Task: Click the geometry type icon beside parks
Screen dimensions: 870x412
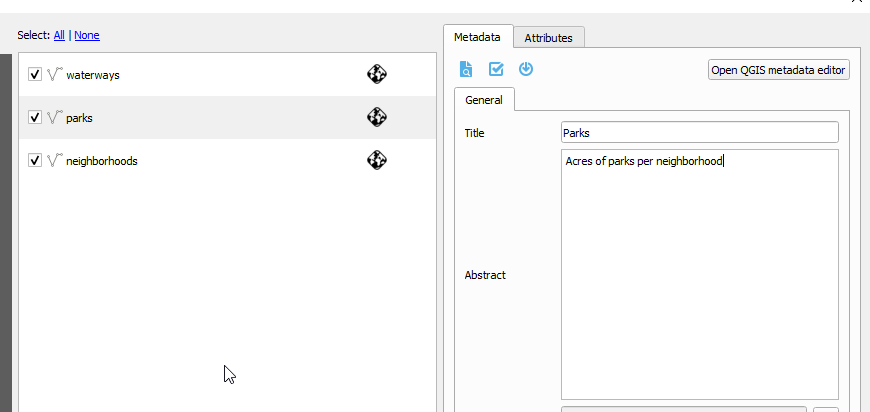Action: (55, 118)
